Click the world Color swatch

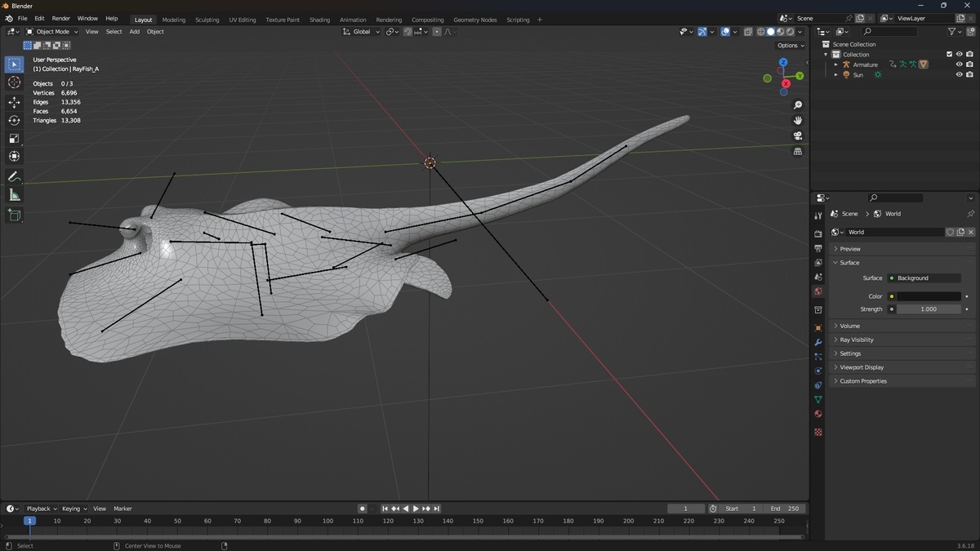coord(929,296)
